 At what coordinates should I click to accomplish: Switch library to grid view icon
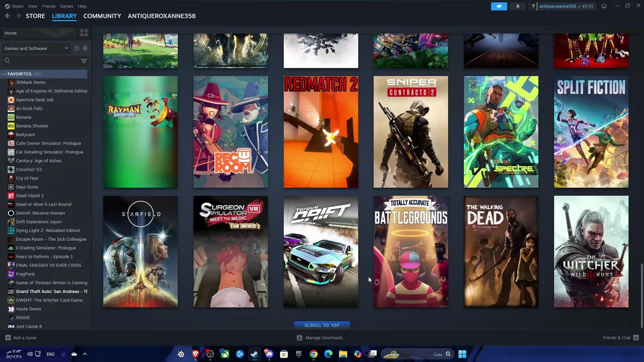pos(84,33)
